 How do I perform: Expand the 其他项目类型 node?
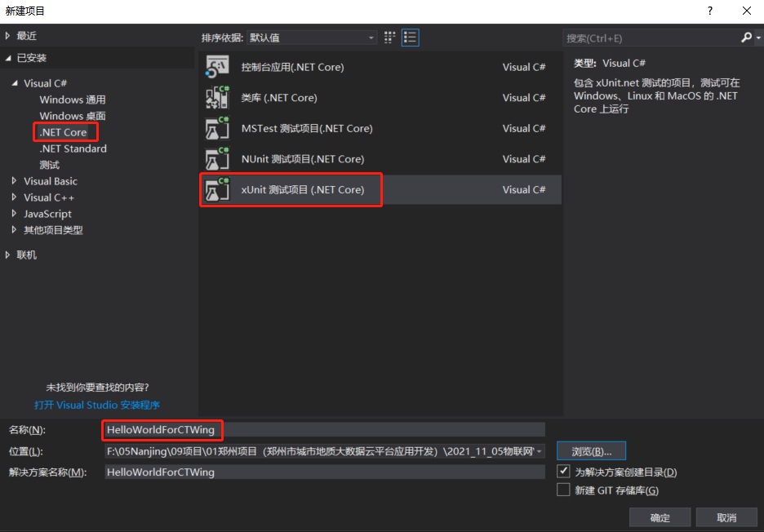pyautogui.click(x=15, y=230)
